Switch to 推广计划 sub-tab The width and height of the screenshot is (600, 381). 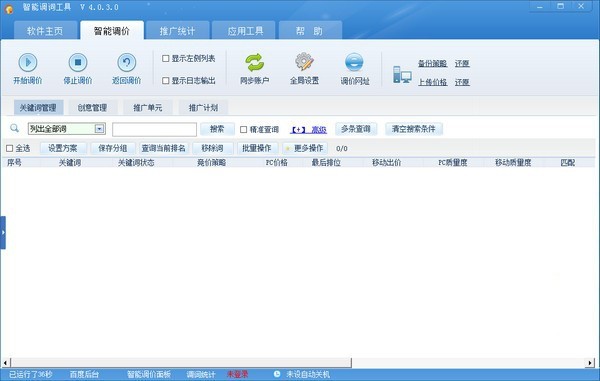(203, 108)
